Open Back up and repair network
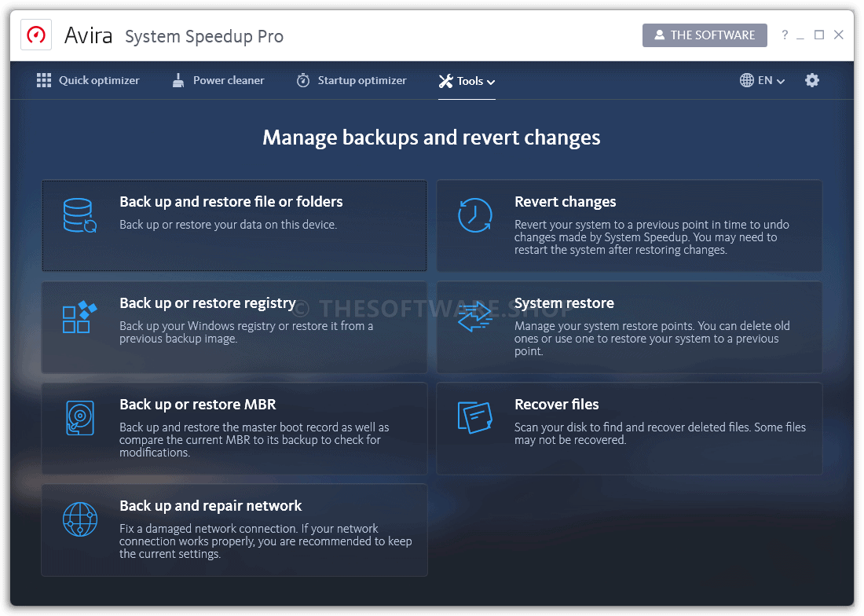 (234, 530)
